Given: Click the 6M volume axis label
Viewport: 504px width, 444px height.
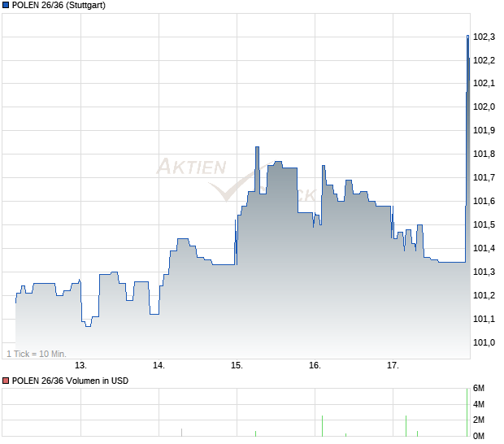Looking at the screenshot, I should point(478,389).
